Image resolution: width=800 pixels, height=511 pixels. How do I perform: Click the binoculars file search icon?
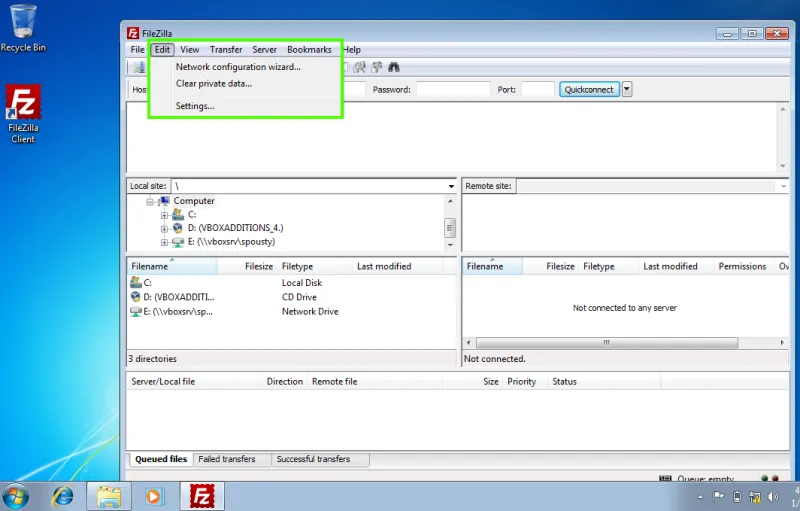394,67
